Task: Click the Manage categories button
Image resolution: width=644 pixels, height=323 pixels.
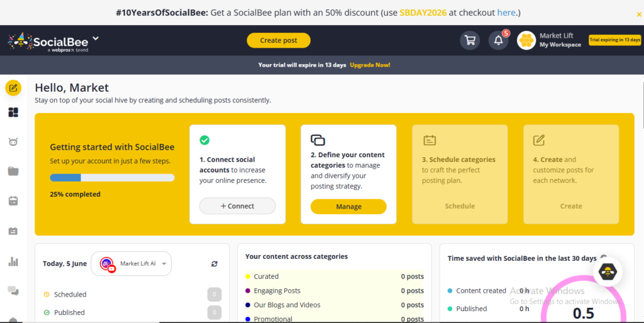Action: (348, 207)
